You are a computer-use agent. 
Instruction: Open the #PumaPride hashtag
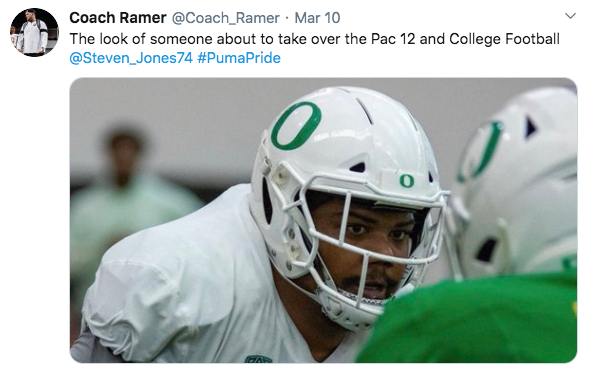[x=239, y=58]
